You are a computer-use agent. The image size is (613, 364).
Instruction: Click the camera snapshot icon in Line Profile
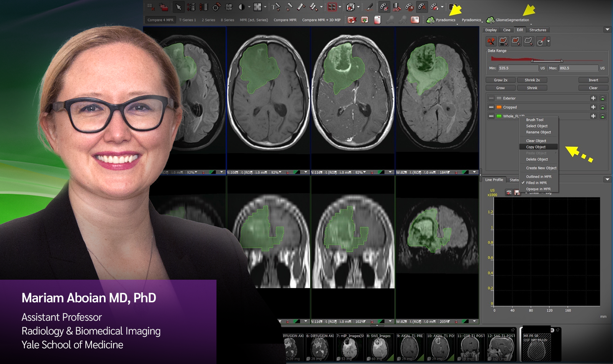click(x=509, y=192)
